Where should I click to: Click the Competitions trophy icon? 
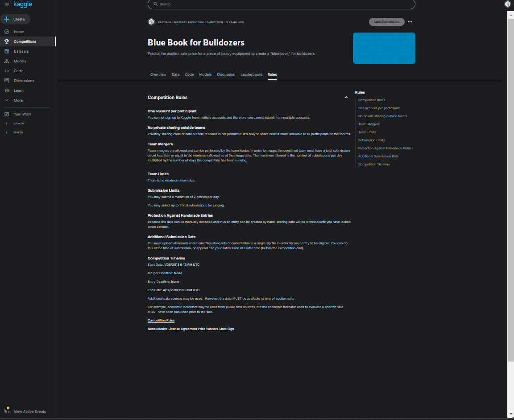pos(7,41)
